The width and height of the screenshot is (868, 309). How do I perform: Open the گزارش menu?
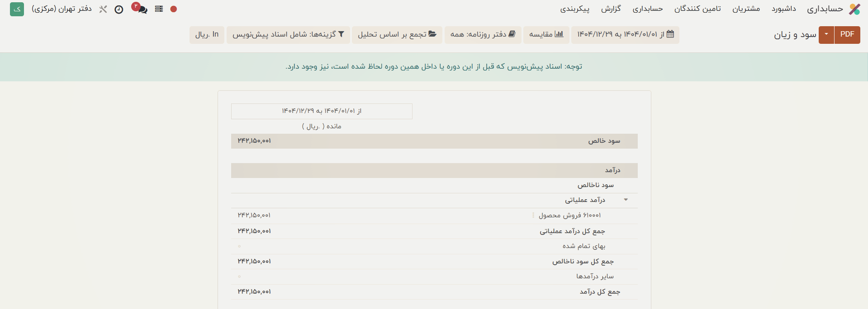tap(611, 9)
